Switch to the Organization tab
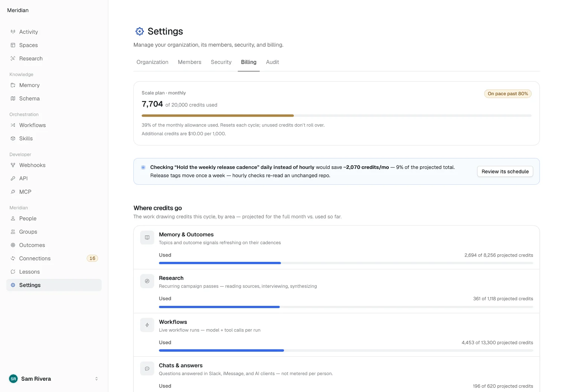Screen dimensions: 565x392 coord(153,62)
